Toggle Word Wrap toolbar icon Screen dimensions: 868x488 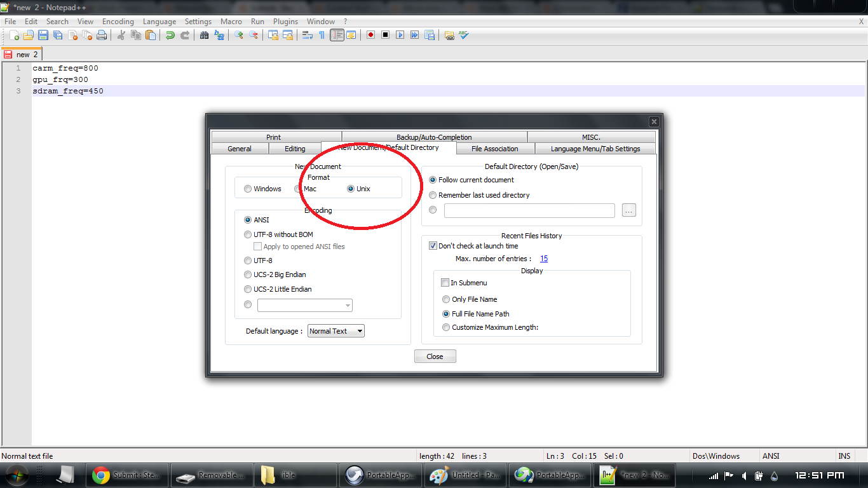(x=307, y=36)
